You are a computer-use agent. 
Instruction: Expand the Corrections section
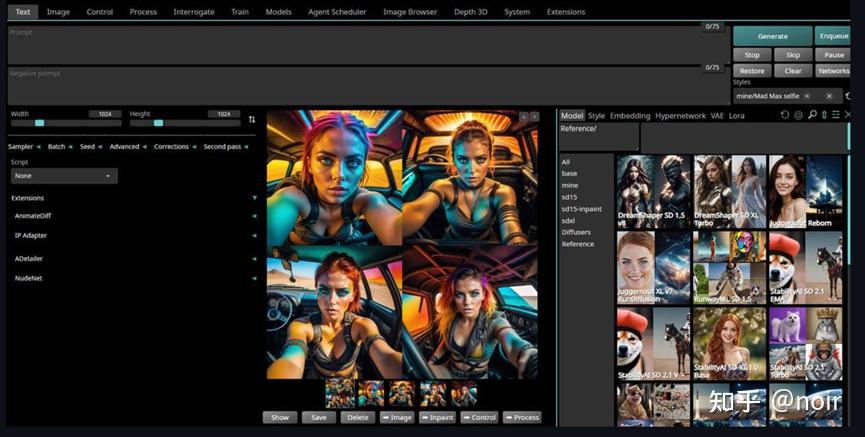[x=175, y=147]
